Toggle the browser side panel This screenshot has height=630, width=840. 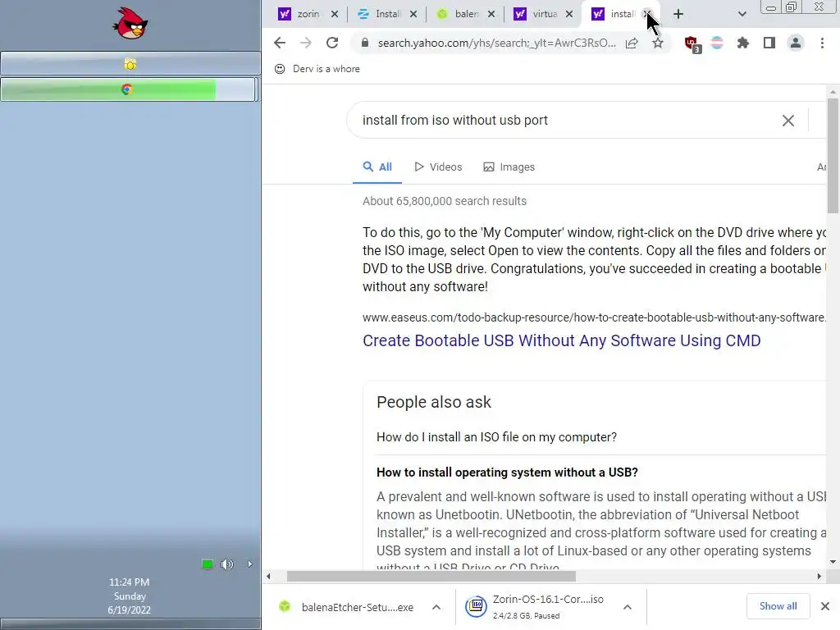769,43
